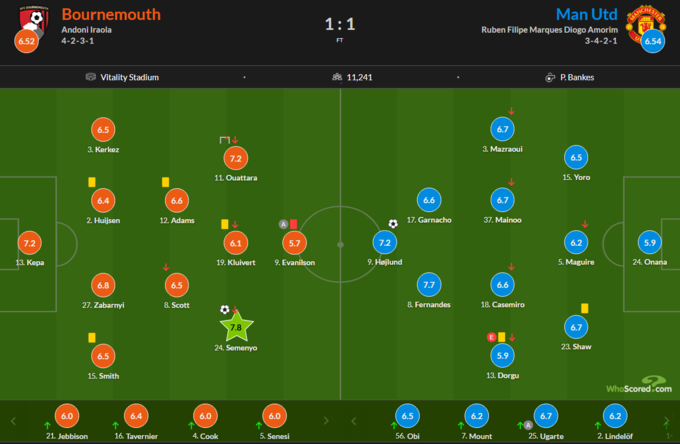Expand Bournemouth substitutes with right chevron
The width and height of the screenshot is (680, 444).
(x=326, y=421)
